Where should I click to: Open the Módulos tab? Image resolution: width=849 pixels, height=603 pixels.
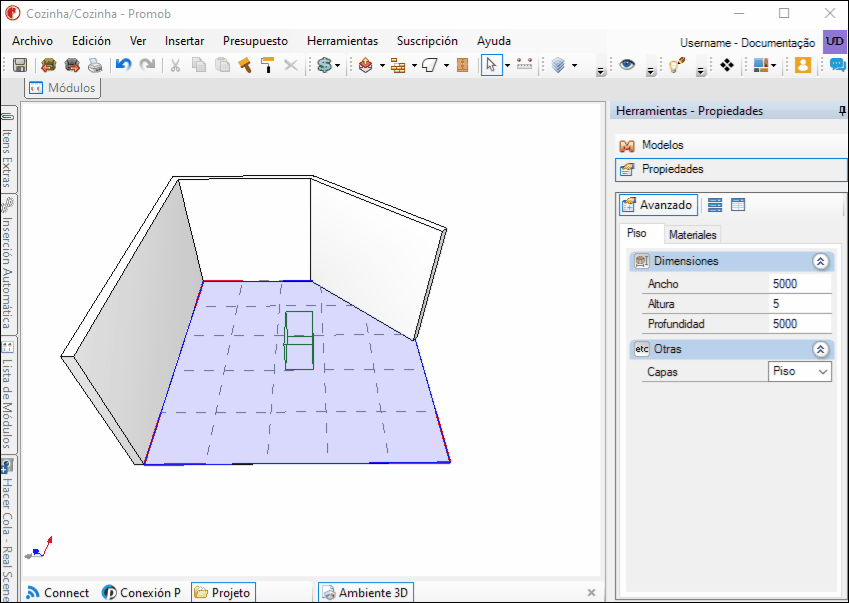tap(62, 88)
